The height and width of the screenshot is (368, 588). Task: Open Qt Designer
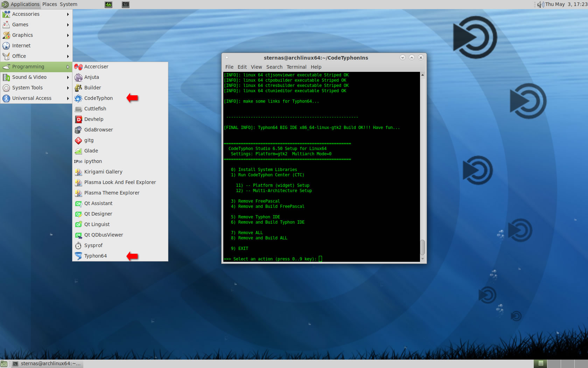(x=120, y=214)
